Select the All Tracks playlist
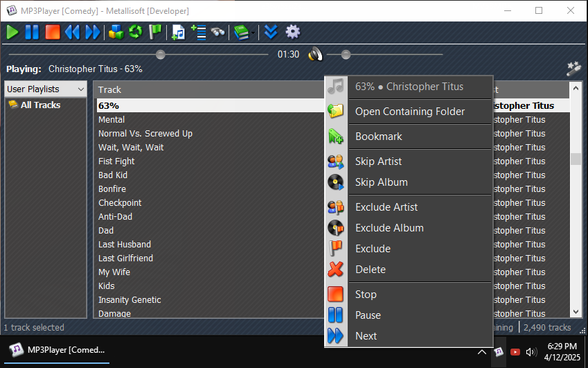 40,105
